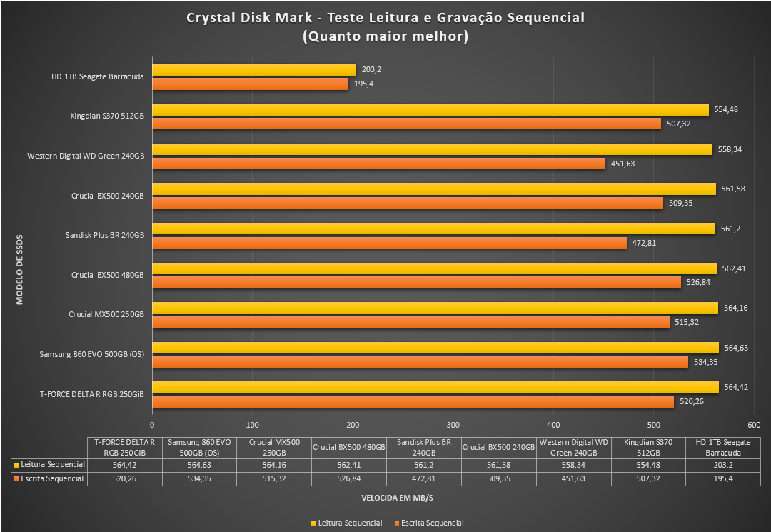Click data table cell '564,63' in Leitura row

199,465
